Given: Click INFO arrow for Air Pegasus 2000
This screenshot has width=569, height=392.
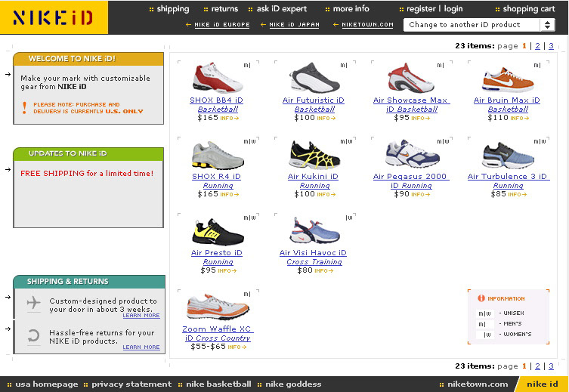Looking at the screenshot, I should 420,194.
